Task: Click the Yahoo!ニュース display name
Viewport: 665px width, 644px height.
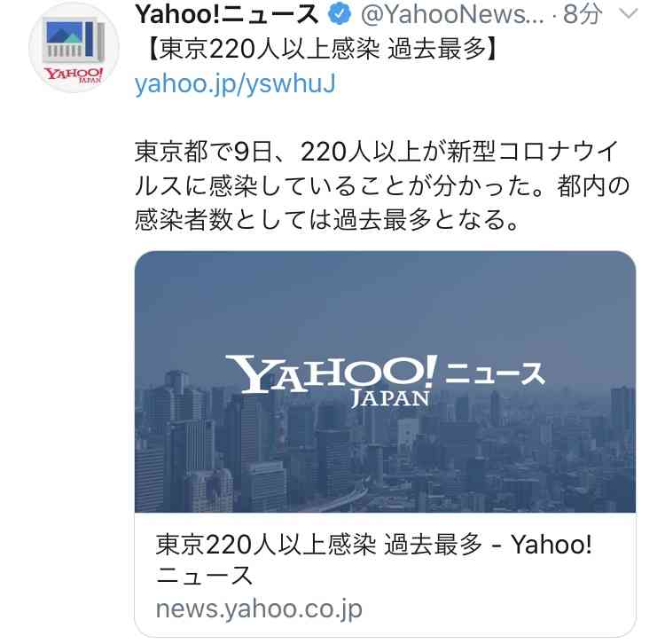Action: point(226,14)
